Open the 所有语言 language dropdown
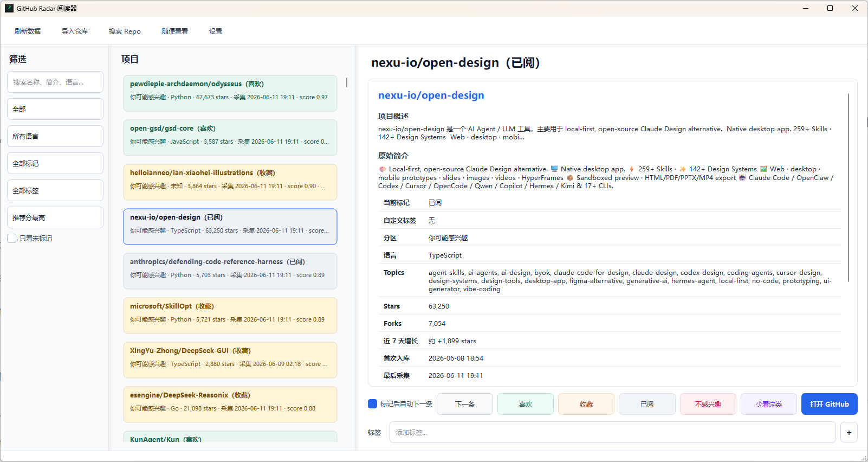This screenshot has height=462, width=868. pyautogui.click(x=55, y=136)
